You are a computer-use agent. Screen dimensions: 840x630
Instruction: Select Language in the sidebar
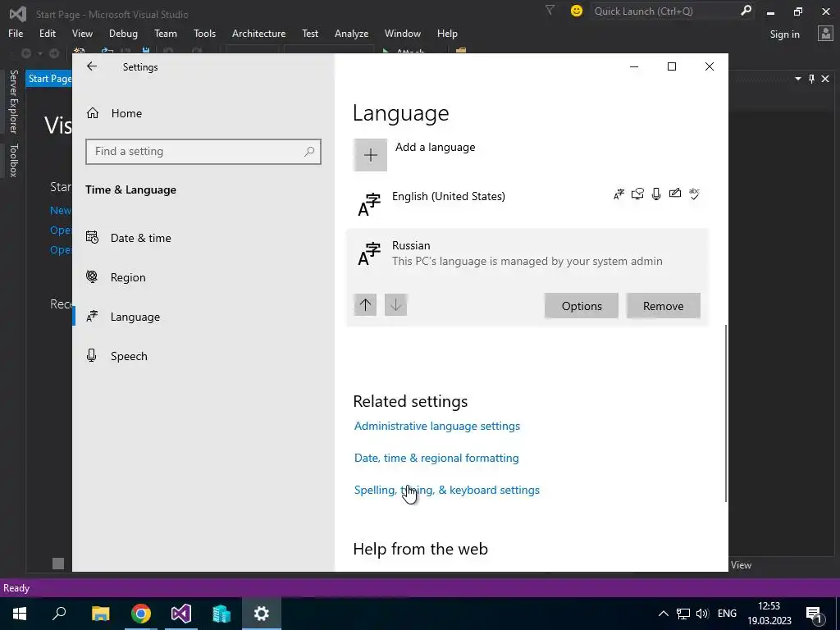(135, 317)
